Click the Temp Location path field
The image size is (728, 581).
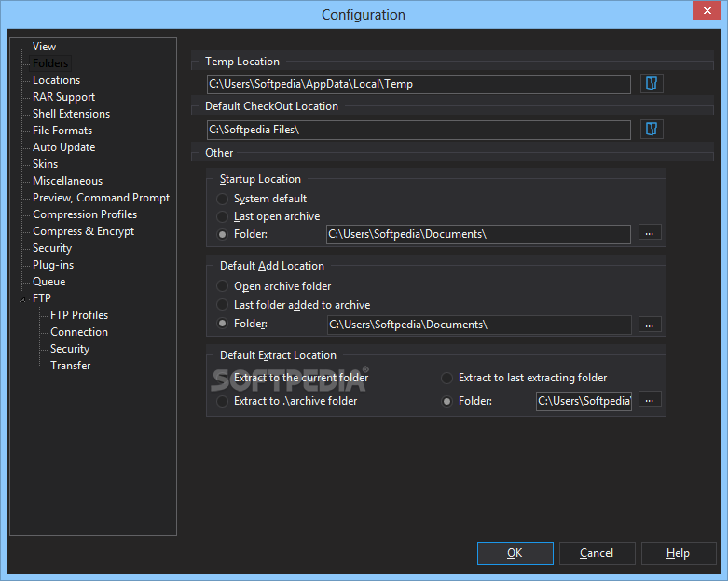[419, 84]
